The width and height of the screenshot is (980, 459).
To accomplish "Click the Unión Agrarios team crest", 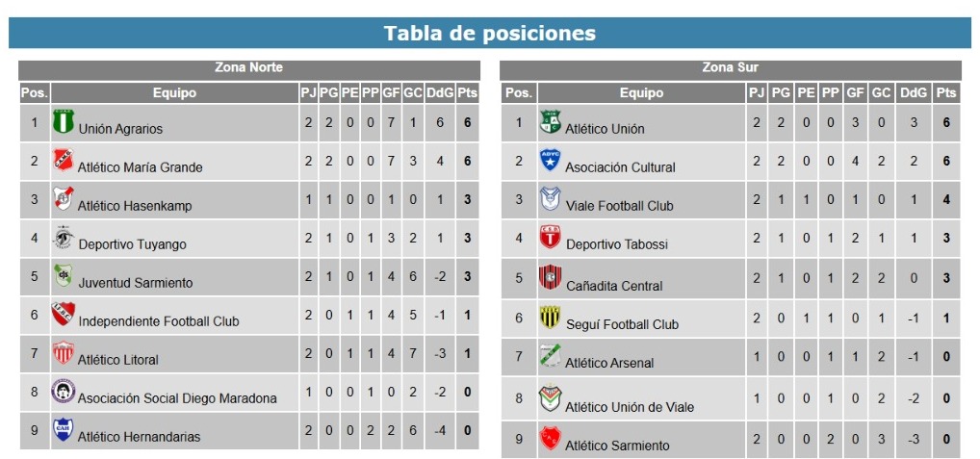I will (x=64, y=121).
